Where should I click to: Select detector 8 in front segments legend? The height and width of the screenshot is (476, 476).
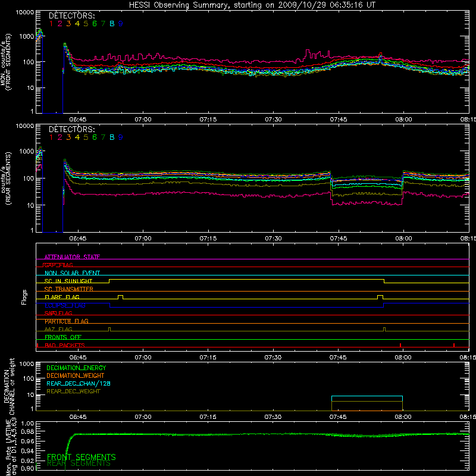click(x=112, y=24)
